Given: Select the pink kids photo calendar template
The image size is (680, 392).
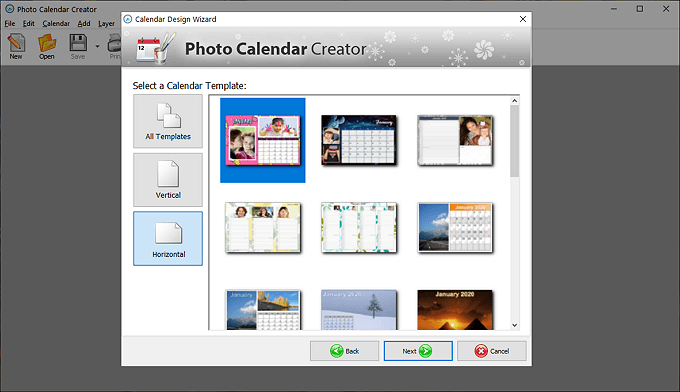Looking at the screenshot, I should point(263,140).
